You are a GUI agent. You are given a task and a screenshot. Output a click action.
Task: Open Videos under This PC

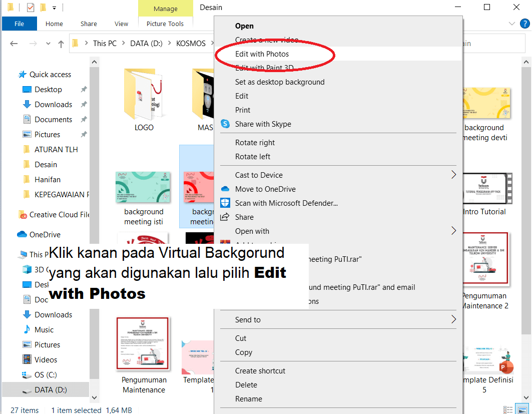[46, 360]
